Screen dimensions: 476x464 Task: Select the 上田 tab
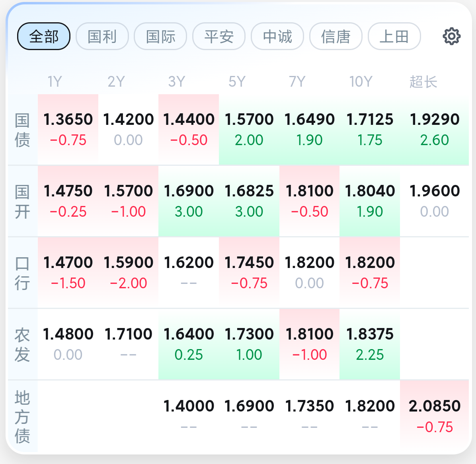(394, 37)
